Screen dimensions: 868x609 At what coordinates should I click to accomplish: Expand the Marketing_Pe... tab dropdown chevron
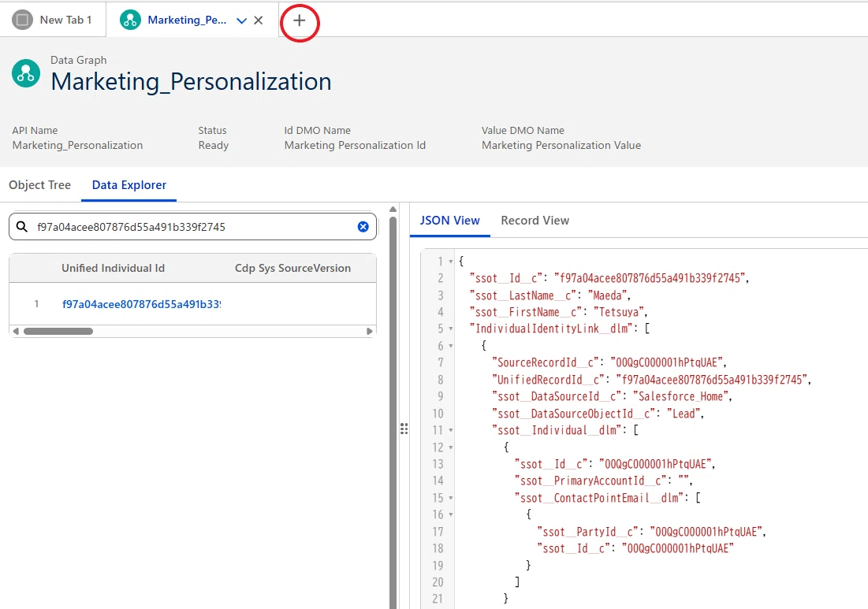coord(241,20)
